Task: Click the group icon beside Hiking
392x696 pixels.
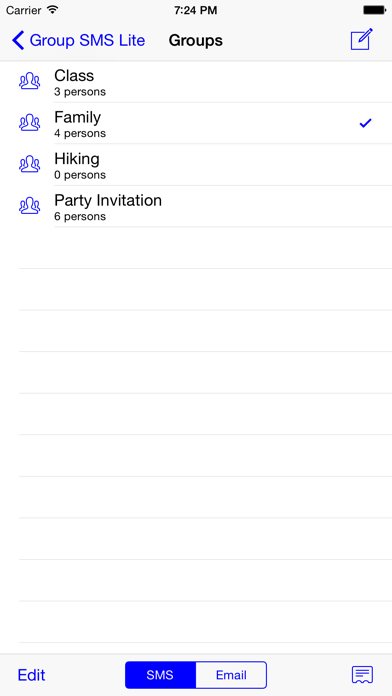Action: click(x=30, y=164)
